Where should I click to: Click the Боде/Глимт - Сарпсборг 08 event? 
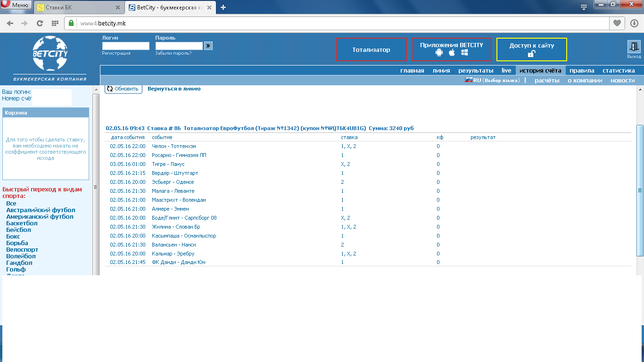tap(184, 218)
